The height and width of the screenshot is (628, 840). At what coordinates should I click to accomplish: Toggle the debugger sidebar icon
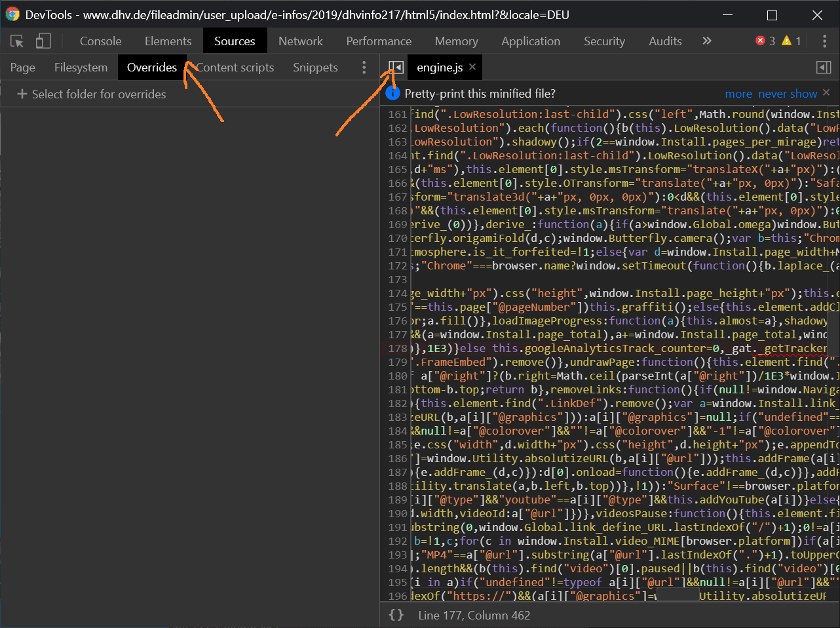click(x=824, y=68)
